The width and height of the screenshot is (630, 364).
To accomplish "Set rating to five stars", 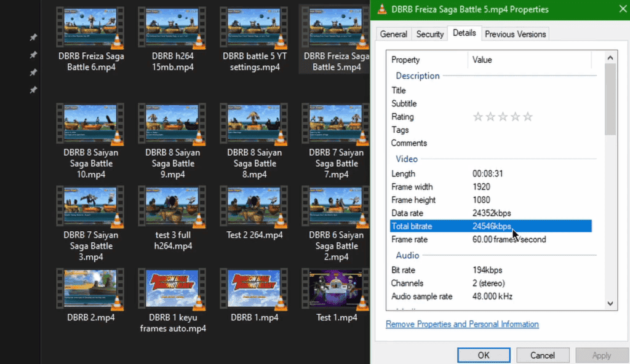I will [x=528, y=117].
